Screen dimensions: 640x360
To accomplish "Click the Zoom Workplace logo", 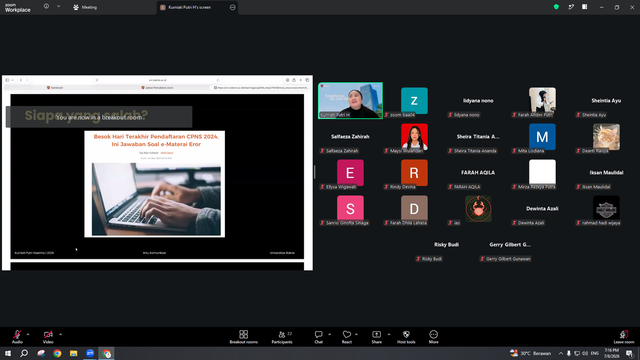I will [18, 8].
